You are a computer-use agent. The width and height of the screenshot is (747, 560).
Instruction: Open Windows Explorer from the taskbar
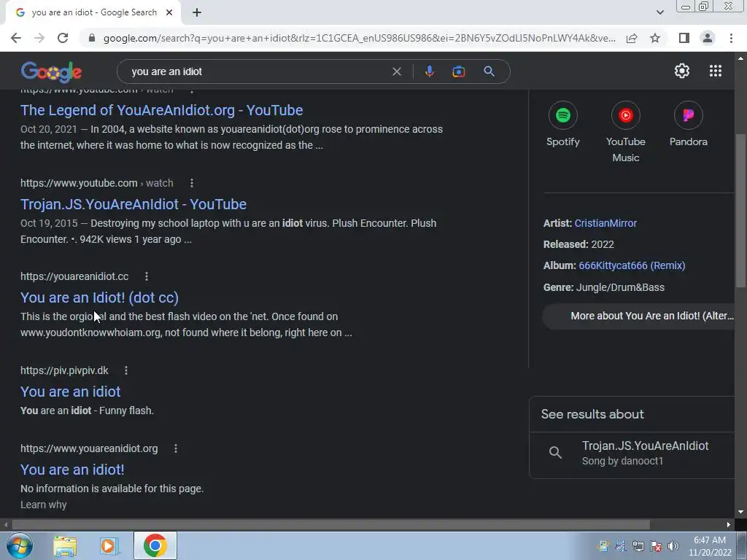coord(65,545)
